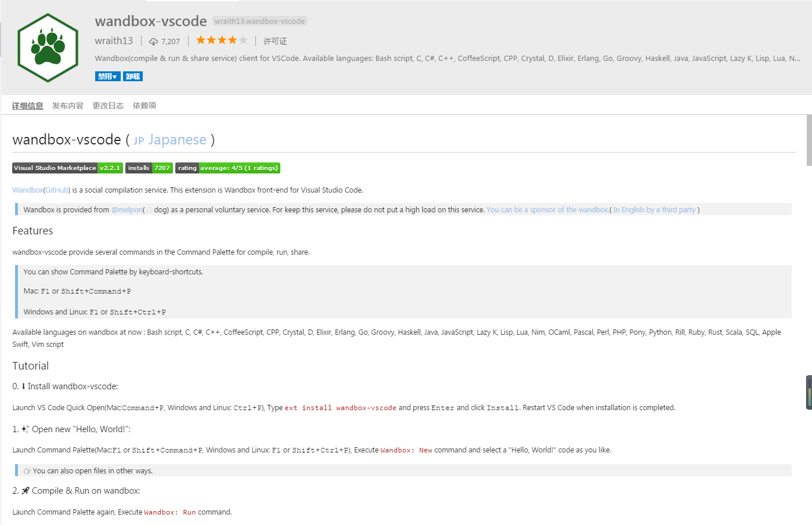Click the Tutorial heading
The height and width of the screenshot is (525, 812).
(x=31, y=366)
